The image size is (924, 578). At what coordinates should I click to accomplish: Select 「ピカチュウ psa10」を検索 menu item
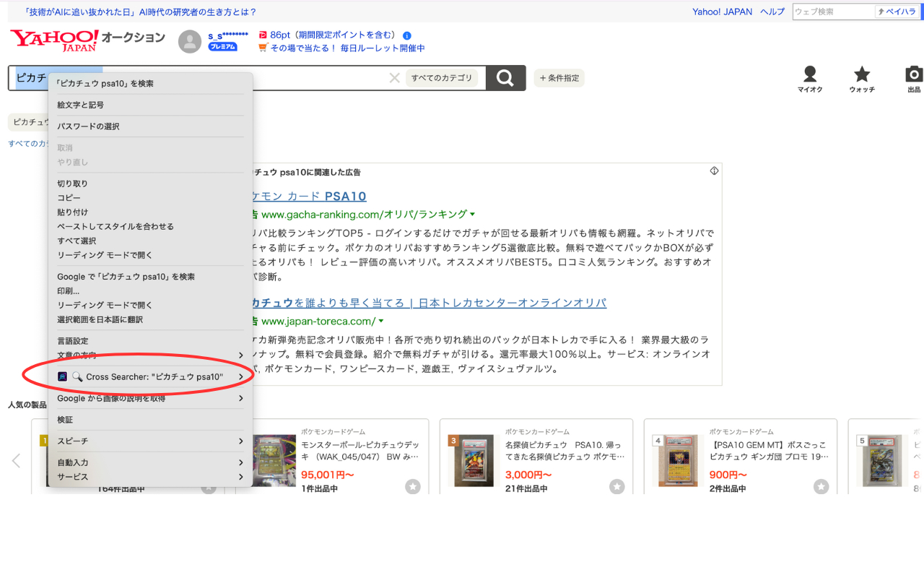pos(150,84)
